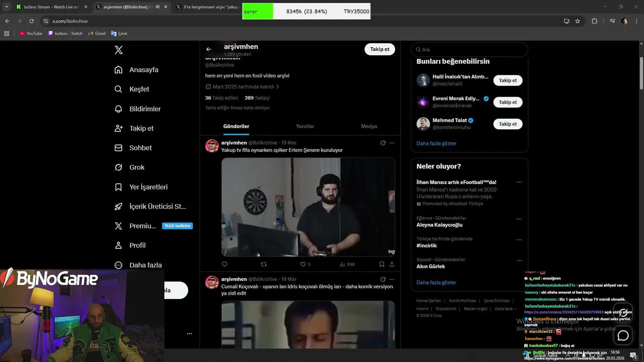The height and width of the screenshot is (362, 644).
Task: Open options for İlhan Mansız eFootball trend
Action: (519, 182)
